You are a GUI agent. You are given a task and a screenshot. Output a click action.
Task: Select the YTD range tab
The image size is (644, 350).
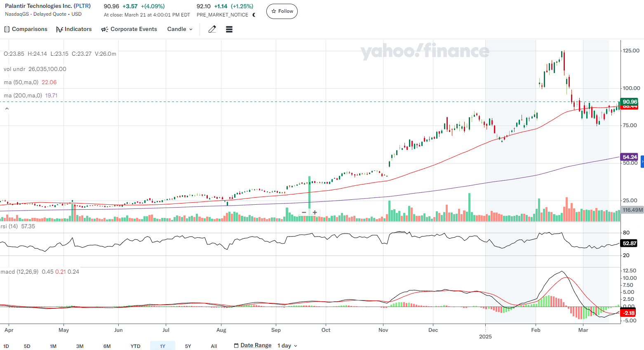(x=136, y=346)
